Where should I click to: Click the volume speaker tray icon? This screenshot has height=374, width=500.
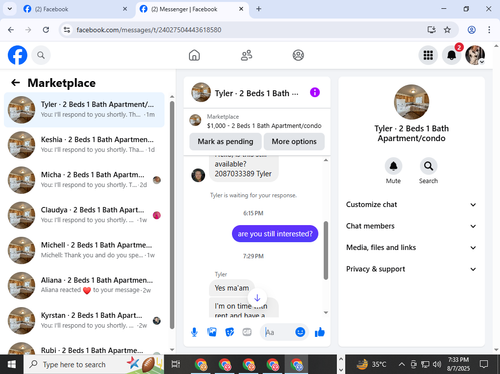[436, 364]
